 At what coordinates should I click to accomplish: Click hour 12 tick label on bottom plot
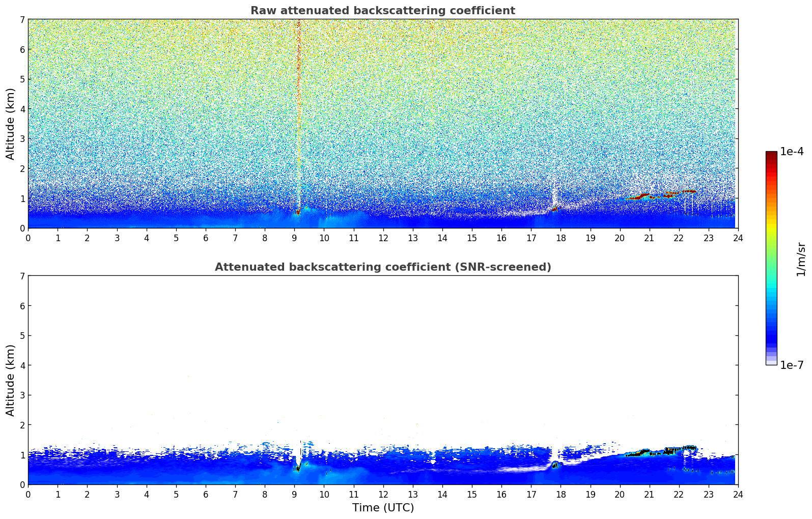(x=383, y=494)
